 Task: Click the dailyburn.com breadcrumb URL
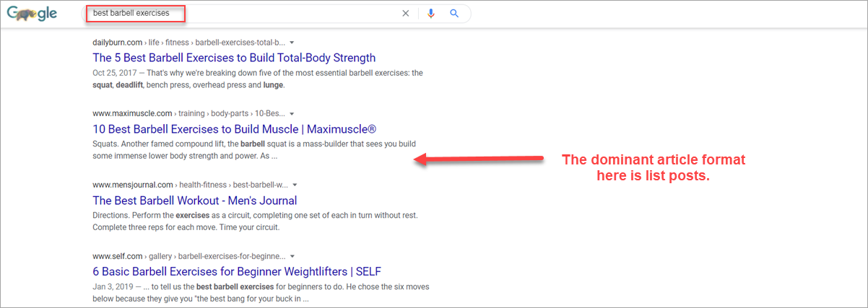pos(117,43)
